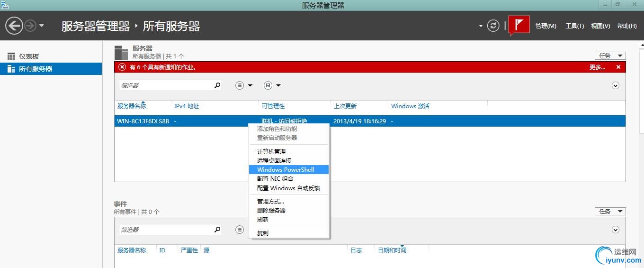Screen dimensions: 644x268
Task: Open the red notifications flag
Action: click(519, 25)
